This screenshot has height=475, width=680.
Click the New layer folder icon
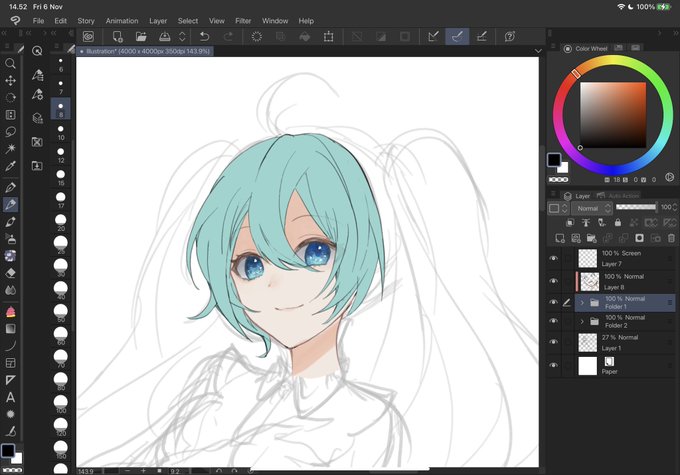tap(591, 238)
